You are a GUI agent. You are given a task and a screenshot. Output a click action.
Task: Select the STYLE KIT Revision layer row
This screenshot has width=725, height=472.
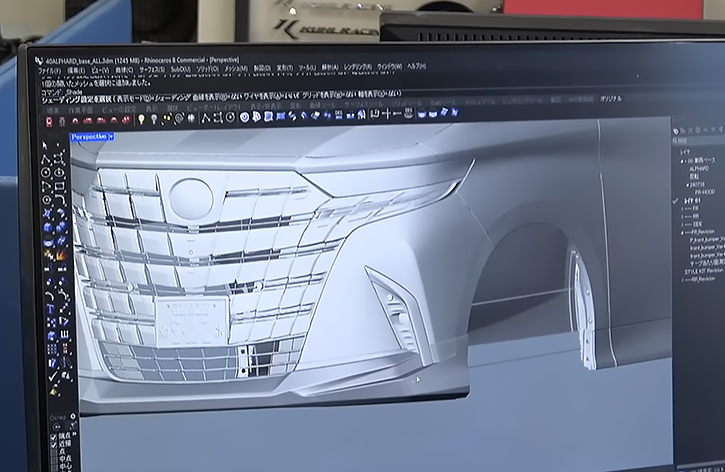click(704, 270)
